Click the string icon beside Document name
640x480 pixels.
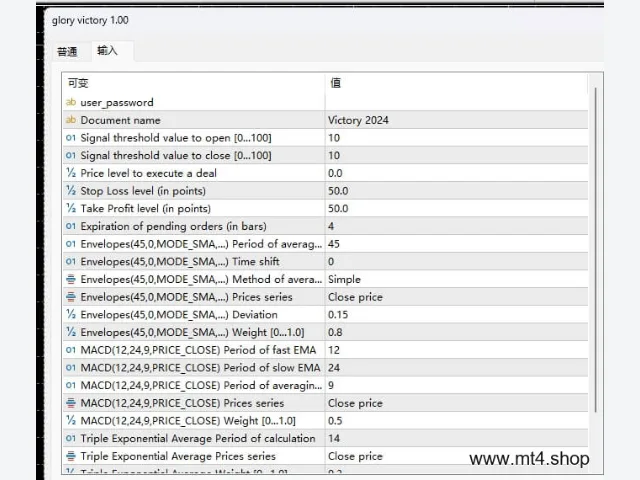point(71,120)
